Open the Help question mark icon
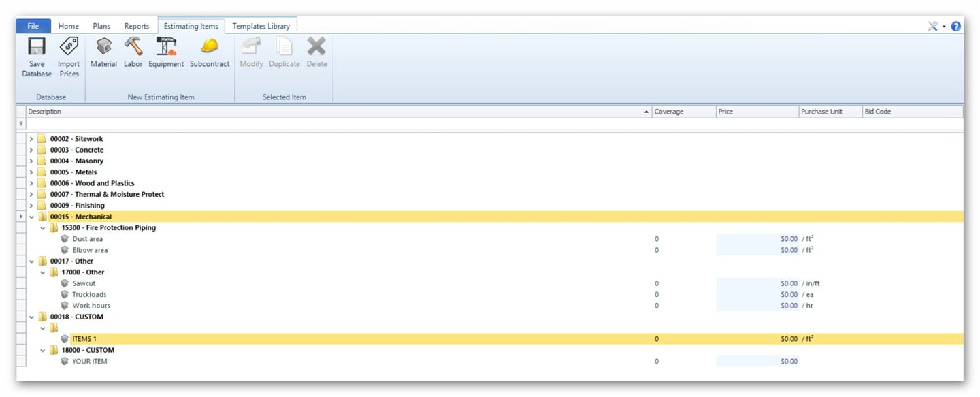This screenshot has width=980, height=397. 956,26
